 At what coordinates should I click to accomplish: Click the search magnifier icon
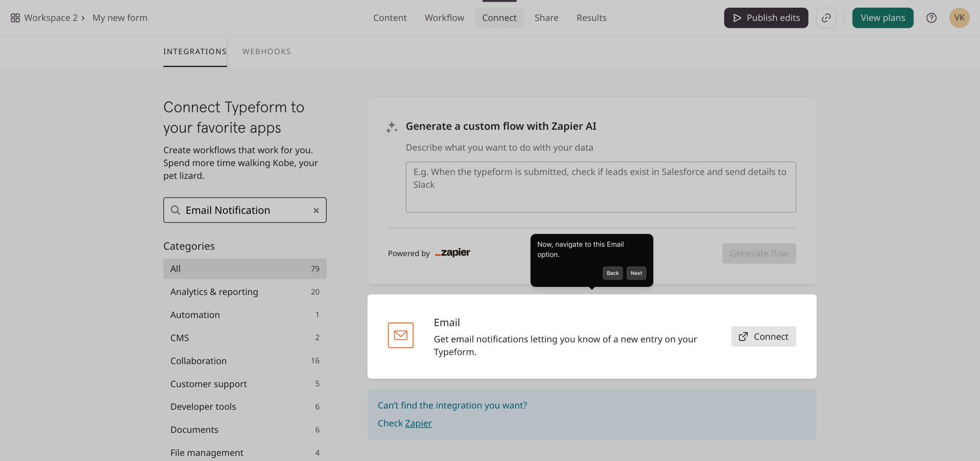click(x=175, y=210)
